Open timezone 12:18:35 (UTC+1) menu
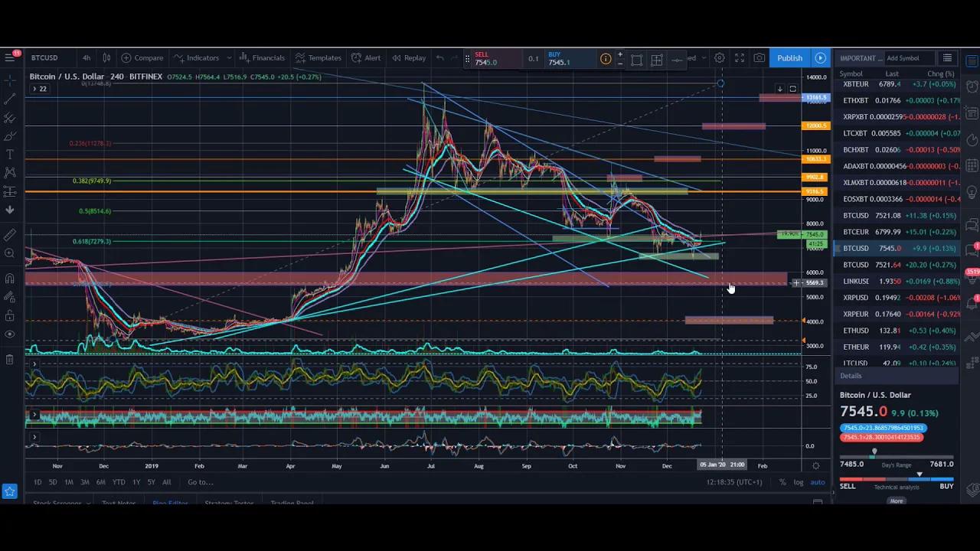Viewport: 980px width, 551px height. pos(735,482)
